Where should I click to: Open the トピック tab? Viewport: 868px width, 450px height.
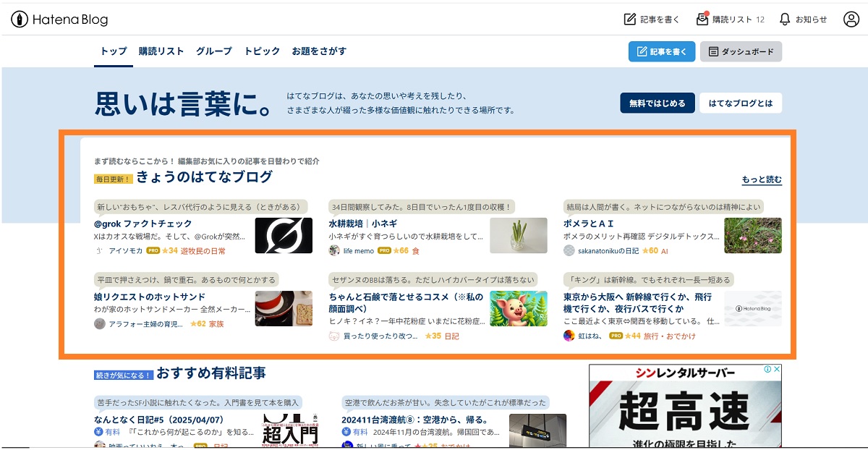(262, 51)
